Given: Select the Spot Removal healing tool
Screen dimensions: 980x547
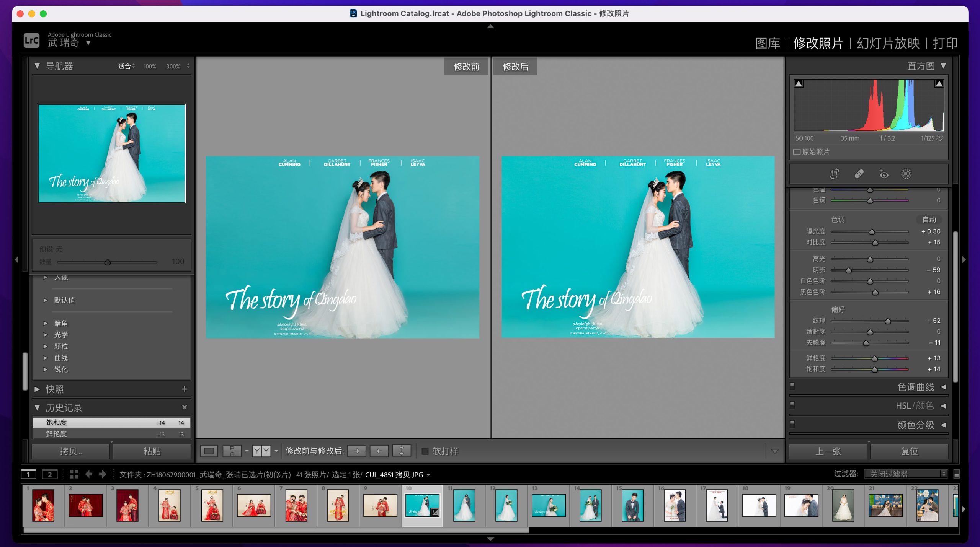Looking at the screenshot, I should pos(859,174).
